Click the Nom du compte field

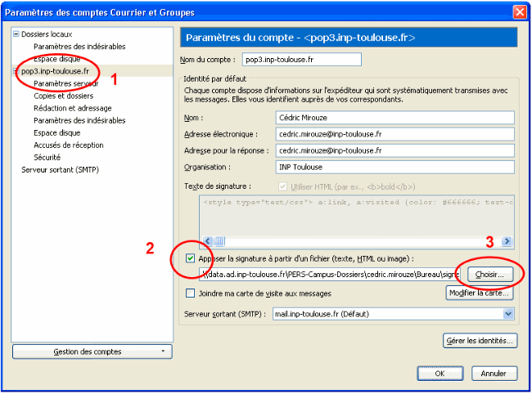(x=302, y=60)
